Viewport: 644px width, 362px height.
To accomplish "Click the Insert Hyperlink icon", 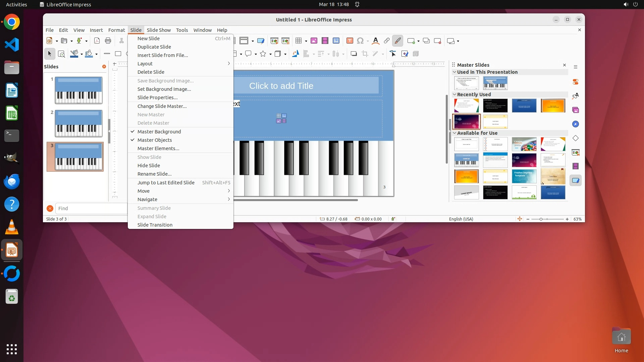I will pyautogui.click(x=387, y=41).
